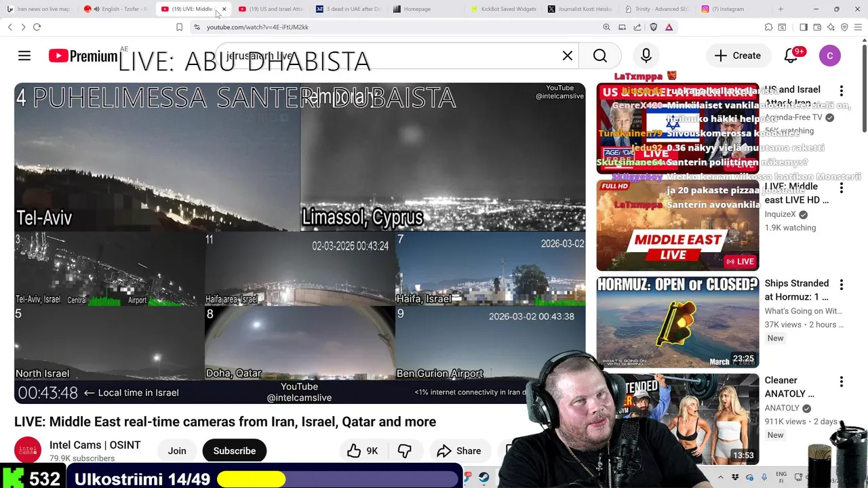868x488 pixels.
Task: Open the InquizeX channel link
Action: coord(781,214)
